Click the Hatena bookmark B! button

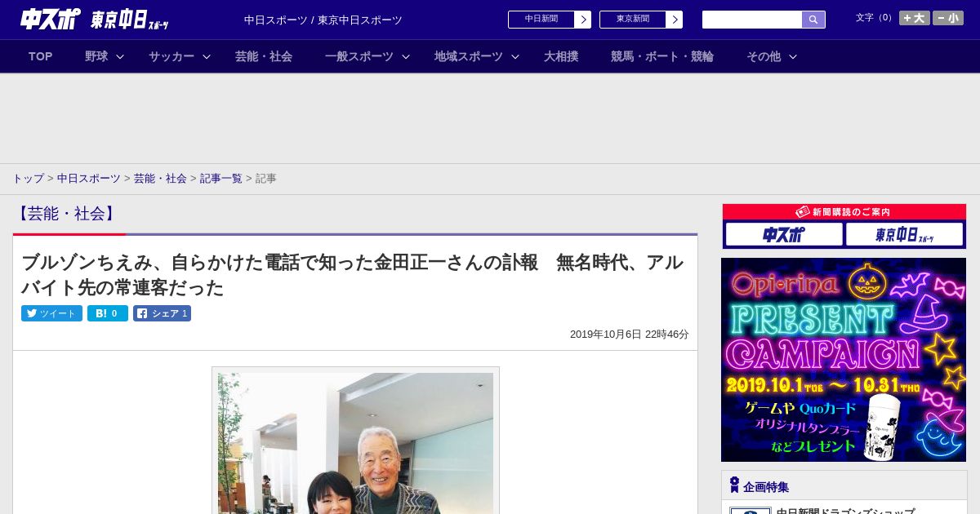click(x=107, y=313)
